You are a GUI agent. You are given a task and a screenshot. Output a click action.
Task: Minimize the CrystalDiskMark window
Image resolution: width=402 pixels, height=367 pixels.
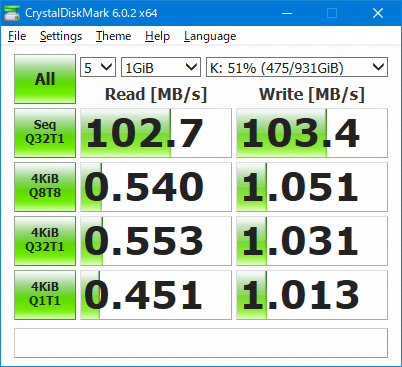[287, 13]
